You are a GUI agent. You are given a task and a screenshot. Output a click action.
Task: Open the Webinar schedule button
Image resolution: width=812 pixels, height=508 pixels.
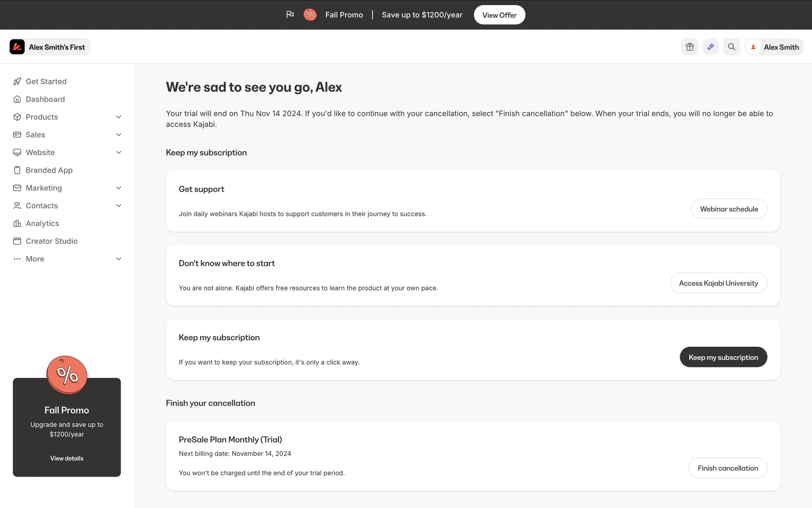click(729, 209)
